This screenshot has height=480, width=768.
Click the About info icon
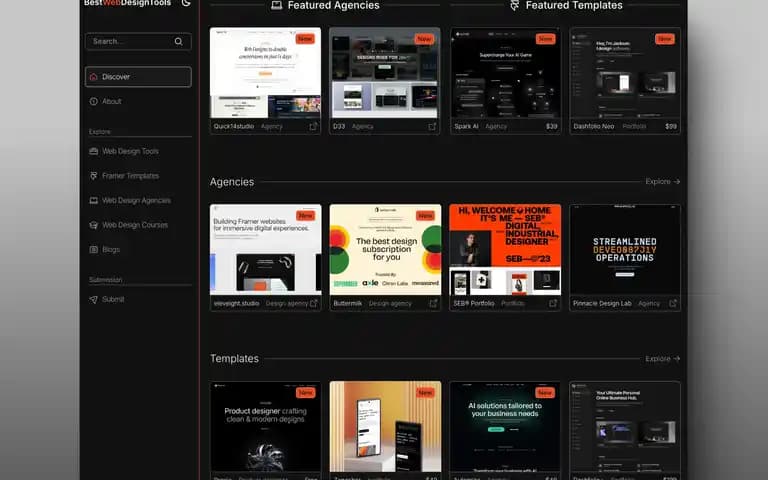(x=94, y=101)
